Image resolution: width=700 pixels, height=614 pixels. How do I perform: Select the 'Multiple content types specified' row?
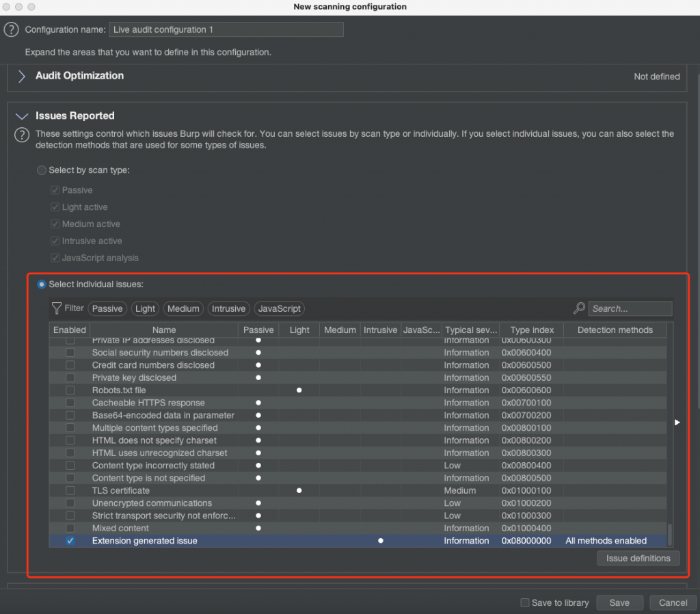tap(358, 428)
